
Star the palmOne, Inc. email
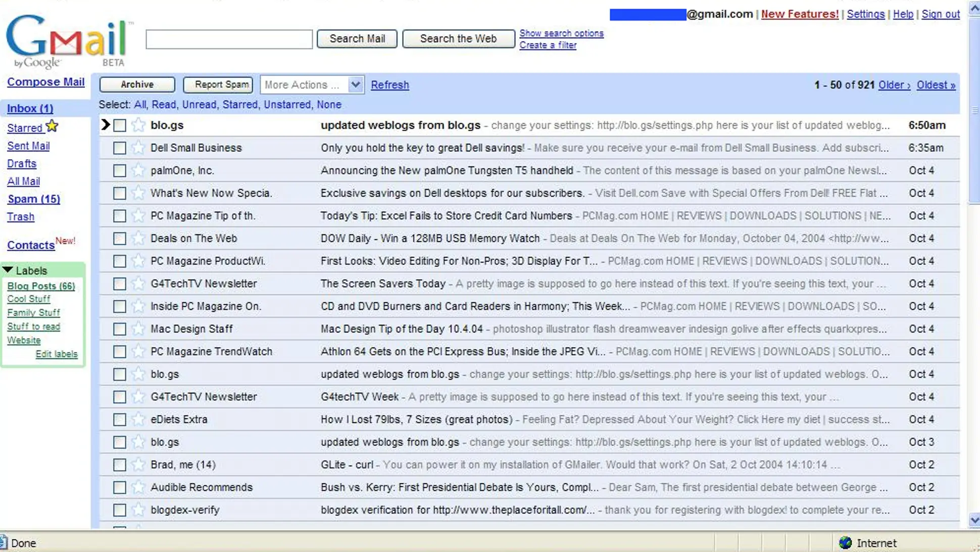coord(138,170)
